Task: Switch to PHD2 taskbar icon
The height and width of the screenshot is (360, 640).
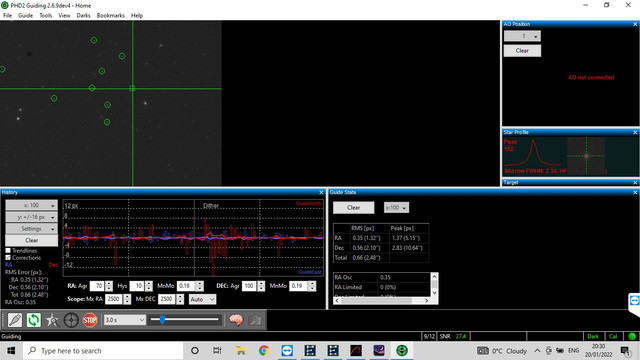Action: (x=402, y=351)
